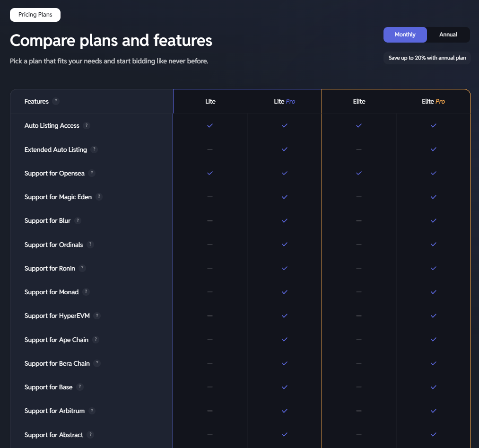The height and width of the screenshot is (448, 479).
Task: Click help icon beside Support for Magic Eden
Action: (99, 197)
